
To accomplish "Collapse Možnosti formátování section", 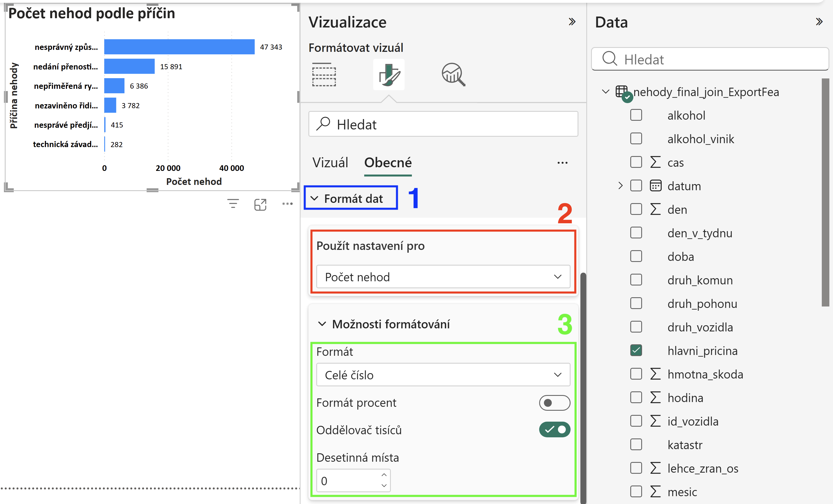I will pos(322,324).
